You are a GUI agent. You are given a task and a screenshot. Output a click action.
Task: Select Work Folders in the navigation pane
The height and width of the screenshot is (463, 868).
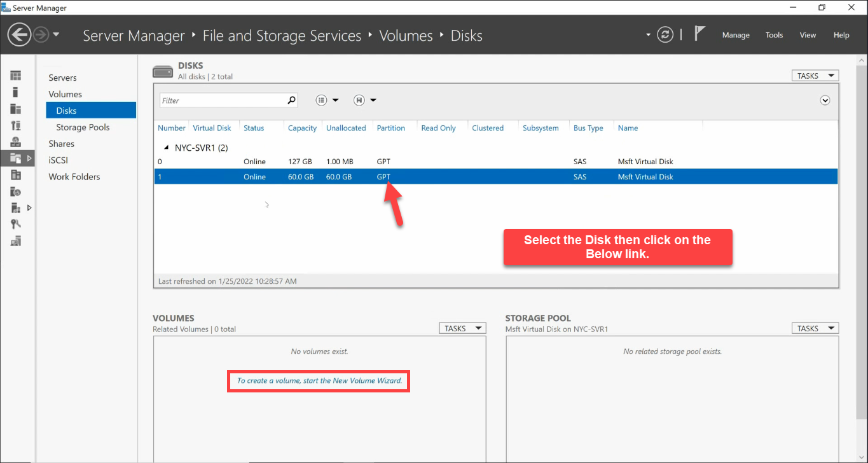click(74, 177)
